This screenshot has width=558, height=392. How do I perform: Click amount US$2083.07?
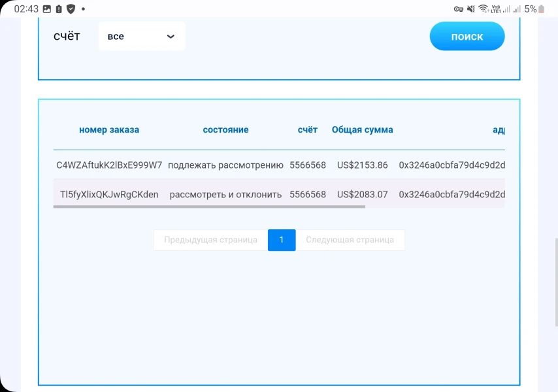coord(362,195)
